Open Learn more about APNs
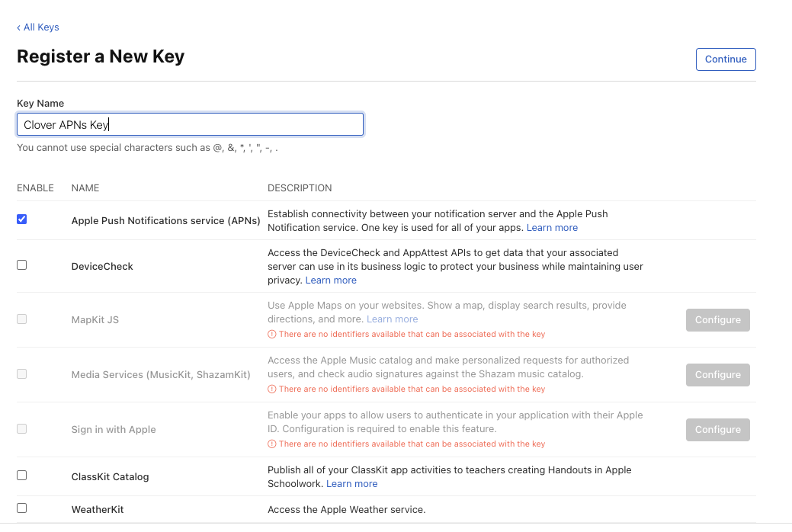Image resolution: width=792 pixels, height=532 pixels. coord(552,227)
